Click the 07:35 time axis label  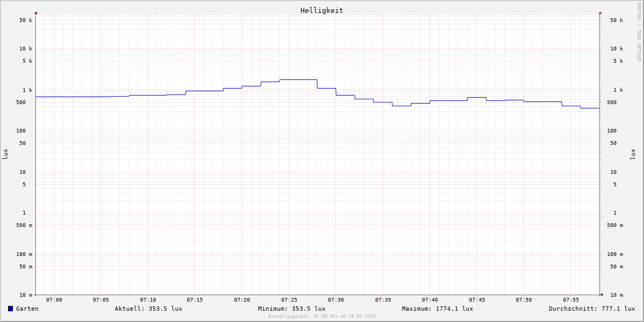383,300
